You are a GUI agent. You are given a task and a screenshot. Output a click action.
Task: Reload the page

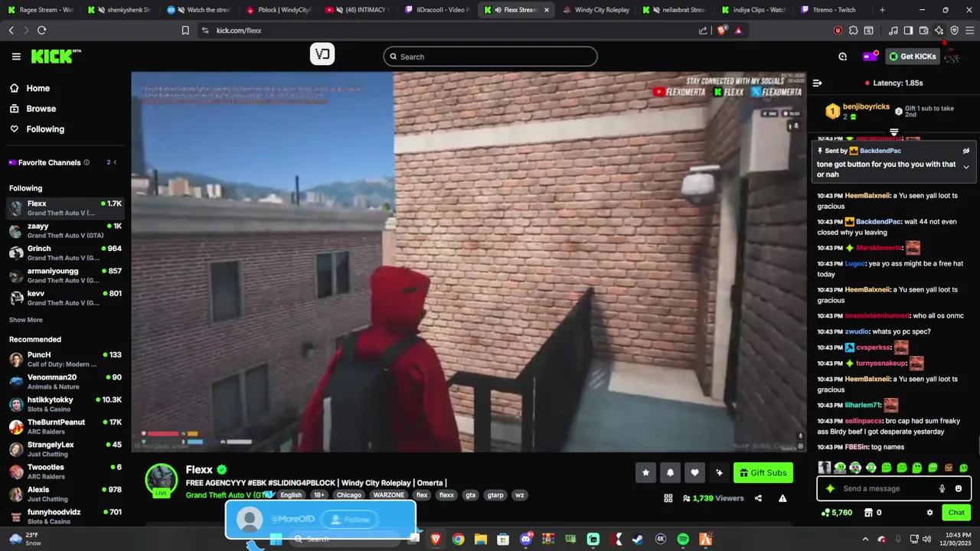[x=41, y=31]
